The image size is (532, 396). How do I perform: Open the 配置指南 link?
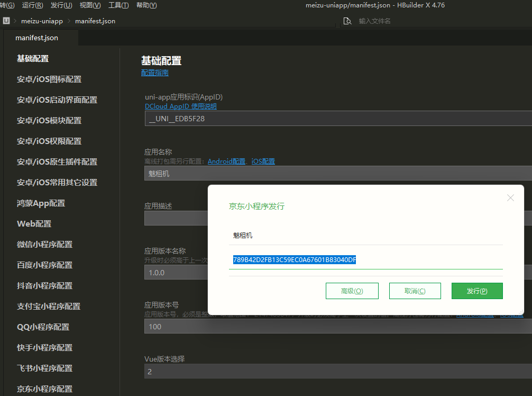[x=155, y=73]
